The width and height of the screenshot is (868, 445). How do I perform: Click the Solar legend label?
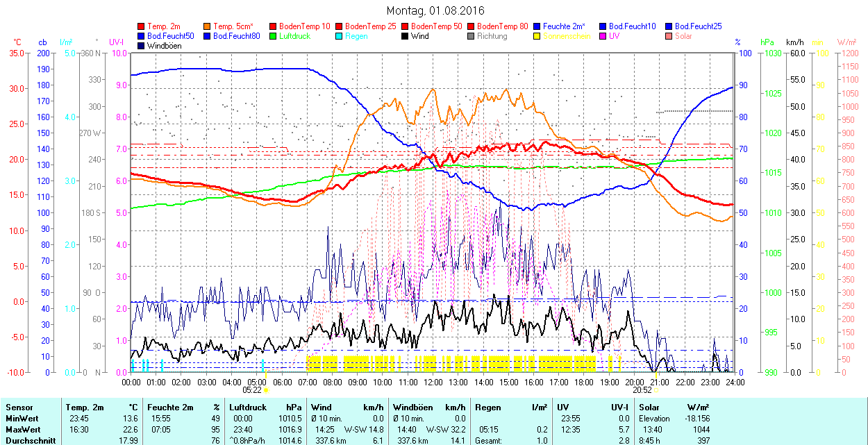tap(683, 36)
